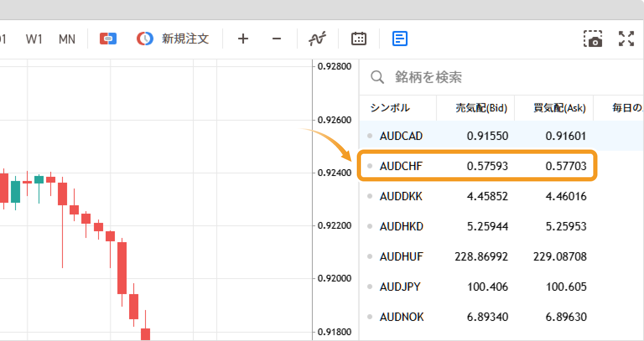644x341 pixels.
Task: Select the AUDNOK symbol row
Action: [501, 317]
